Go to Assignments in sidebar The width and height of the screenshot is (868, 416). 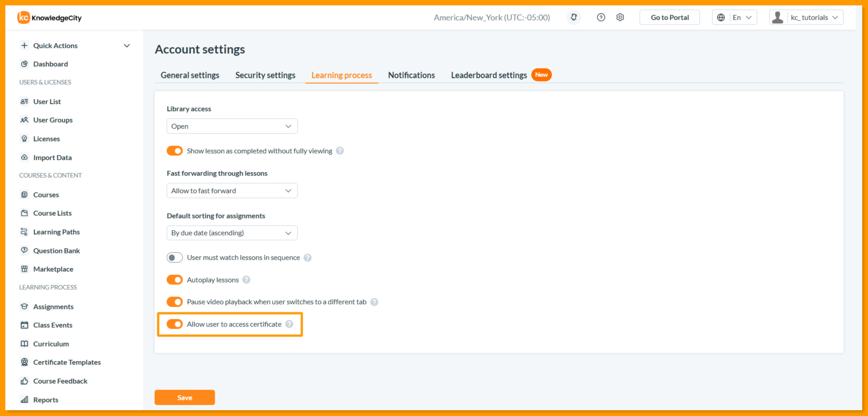click(x=53, y=307)
